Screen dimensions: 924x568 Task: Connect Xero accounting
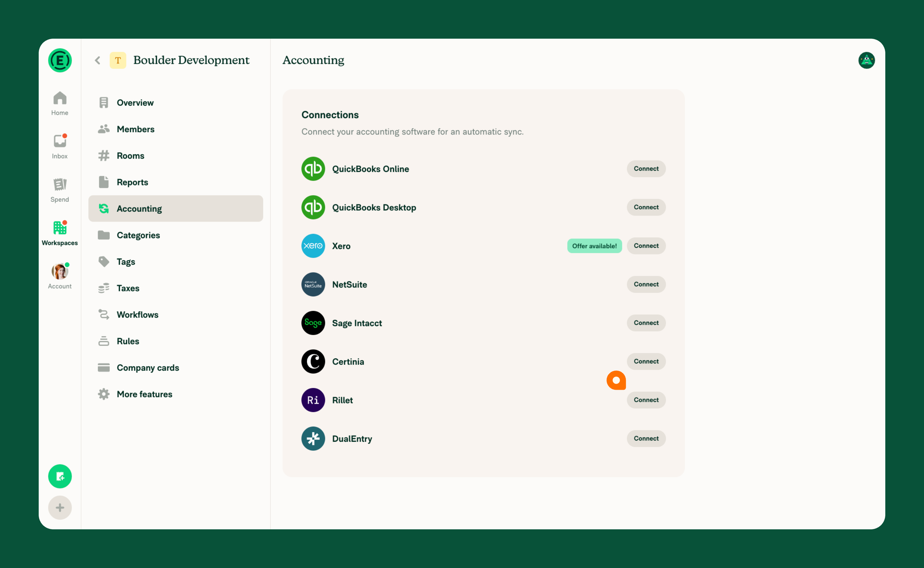pyautogui.click(x=646, y=246)
